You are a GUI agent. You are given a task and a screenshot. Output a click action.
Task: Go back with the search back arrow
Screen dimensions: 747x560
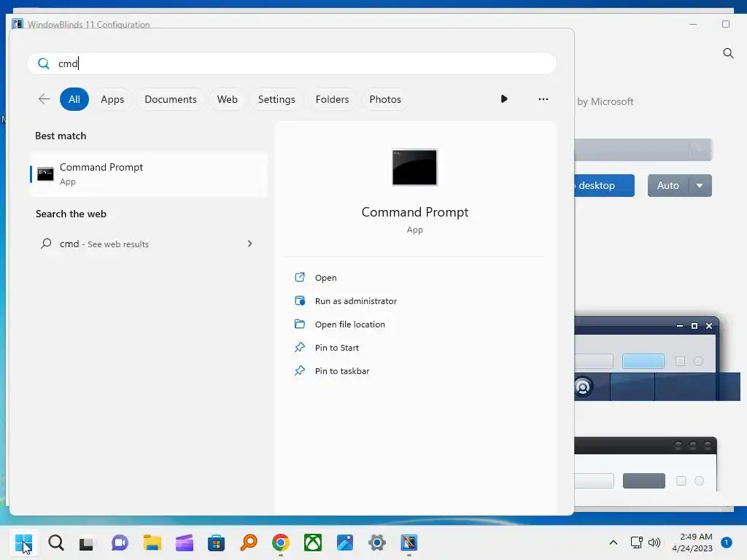coord(44,99)
